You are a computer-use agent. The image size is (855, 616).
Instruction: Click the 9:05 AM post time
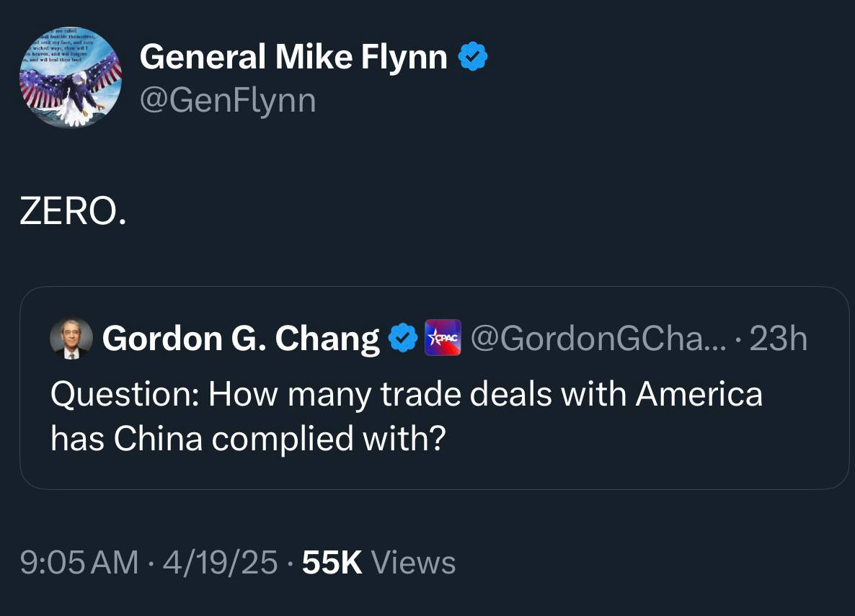pyautogui.click(x=79, y=563)
